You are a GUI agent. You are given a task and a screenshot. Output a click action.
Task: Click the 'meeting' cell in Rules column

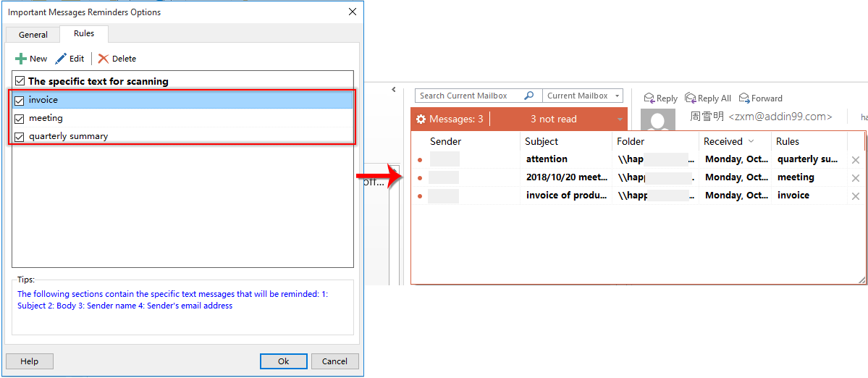(x=796, y=177)
